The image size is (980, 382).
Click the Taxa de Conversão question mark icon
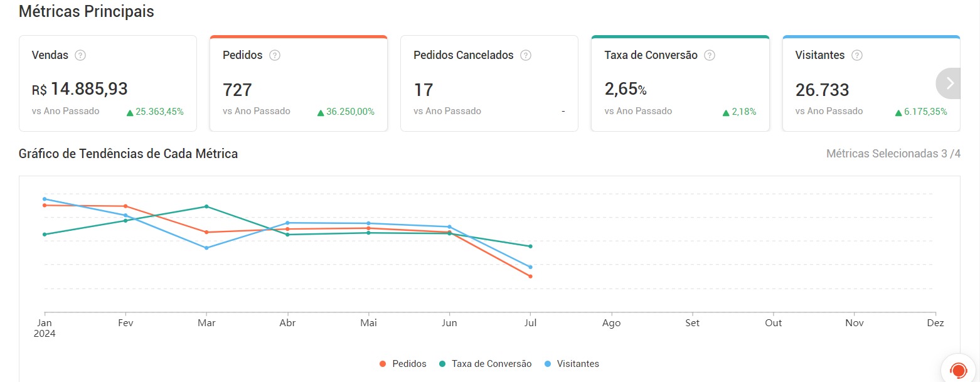click(710, 55)
